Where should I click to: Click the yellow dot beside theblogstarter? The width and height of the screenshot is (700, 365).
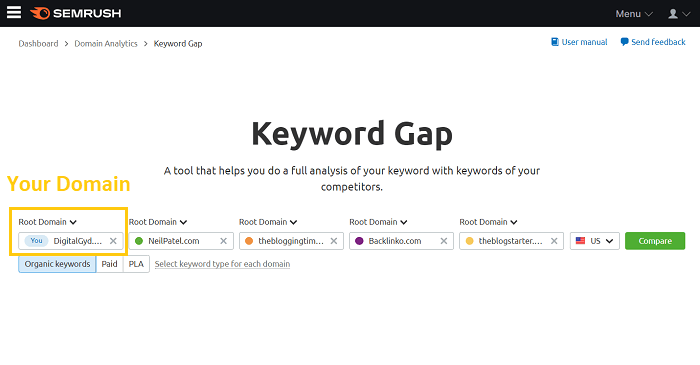(x=470, y=241)
